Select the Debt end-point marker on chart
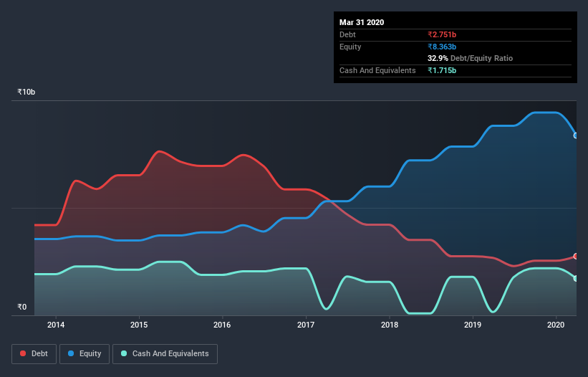The width and height of the screenshot is (588, 377). 576,256
